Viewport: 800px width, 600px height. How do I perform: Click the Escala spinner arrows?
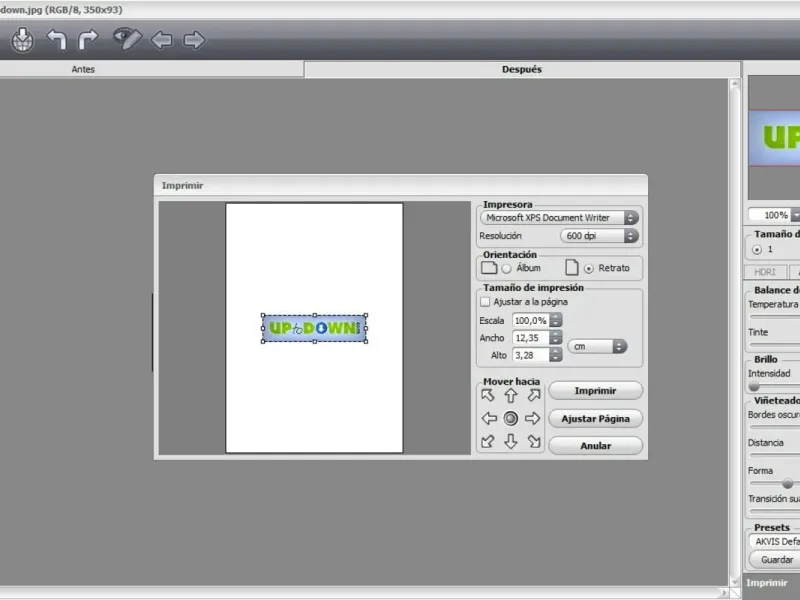click(556, 320)
